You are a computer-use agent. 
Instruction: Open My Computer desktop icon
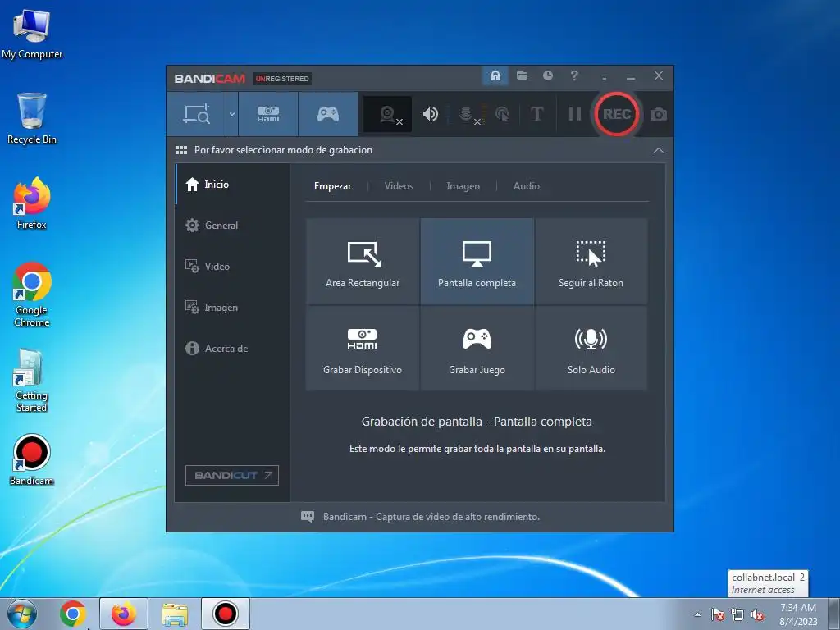(32, 34)
